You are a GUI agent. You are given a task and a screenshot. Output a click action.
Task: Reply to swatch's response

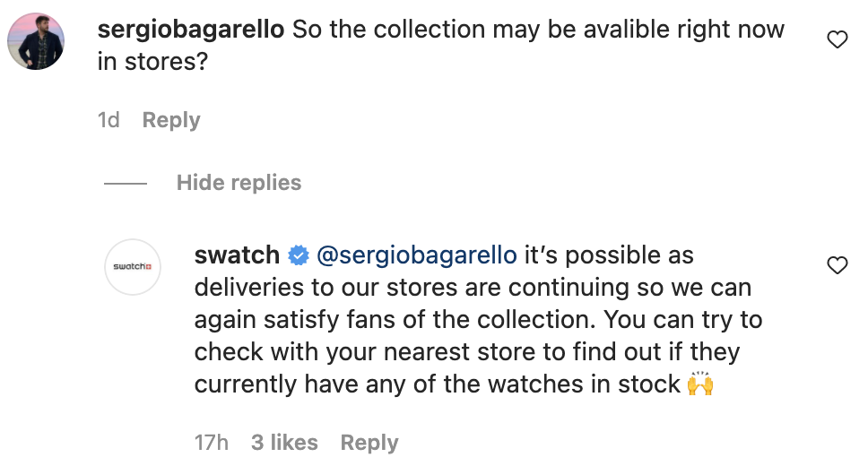[x=369, y=443]
